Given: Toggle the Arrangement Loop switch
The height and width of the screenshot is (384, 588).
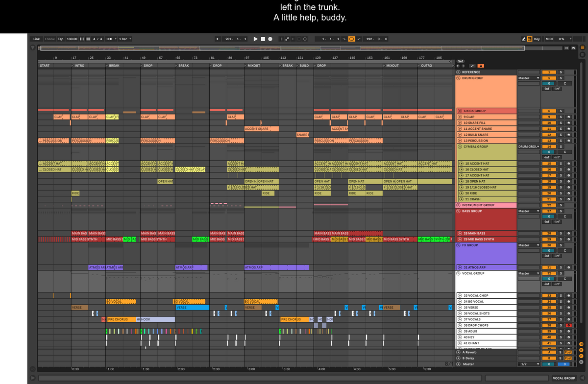Looking at the screenshot, I should (x=351, y=39).
